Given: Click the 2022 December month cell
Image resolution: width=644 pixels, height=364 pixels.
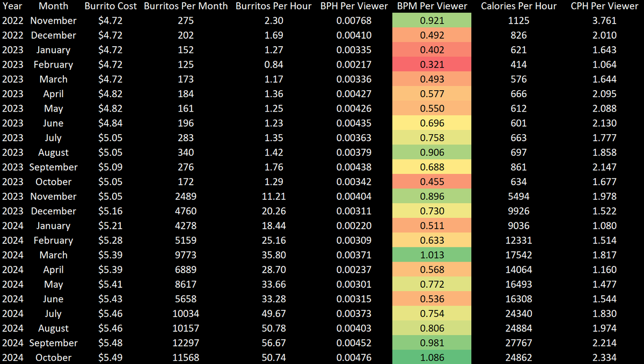Looking at the screenshot, I should tap(53, 35).
